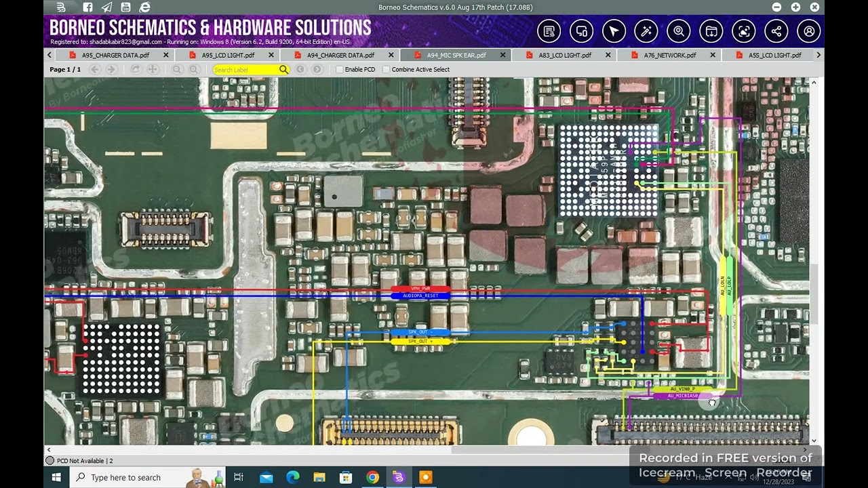This screenshot has width=868, height=488.
Task: Open the Facebook page link icon
Action: click(87, 7)
